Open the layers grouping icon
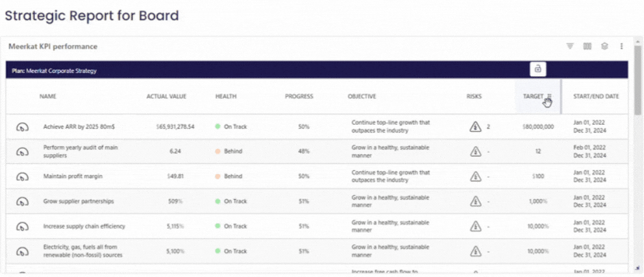644x277 pixels. click(604, 46)
